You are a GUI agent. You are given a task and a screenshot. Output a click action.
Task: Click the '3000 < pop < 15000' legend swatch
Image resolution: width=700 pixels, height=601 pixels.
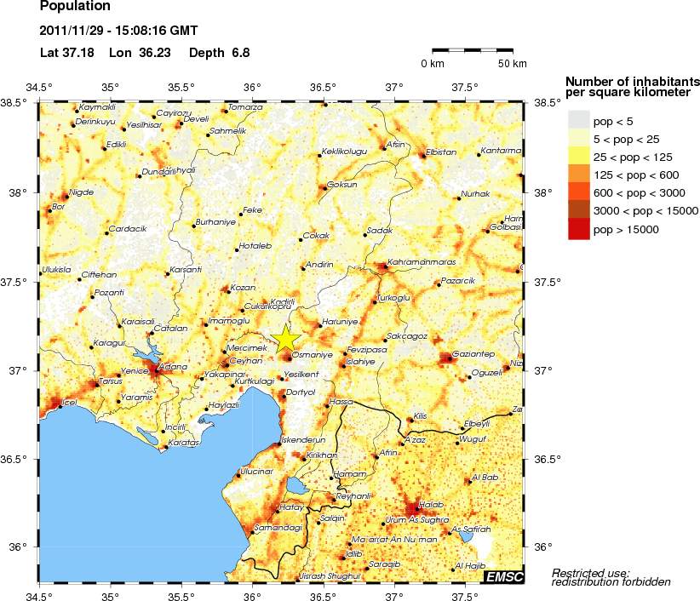[x=579, y=211]
